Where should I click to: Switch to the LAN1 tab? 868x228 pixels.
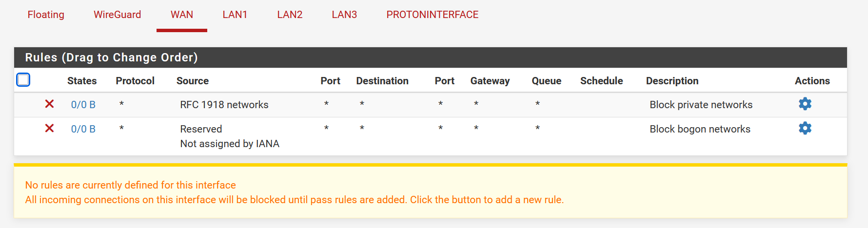tap(235, 15)
